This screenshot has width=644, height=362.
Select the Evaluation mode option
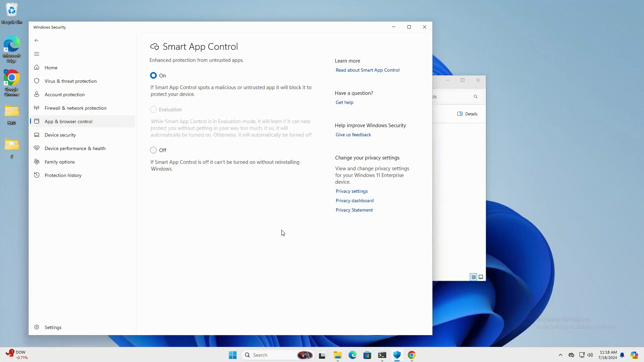point(153,109)
